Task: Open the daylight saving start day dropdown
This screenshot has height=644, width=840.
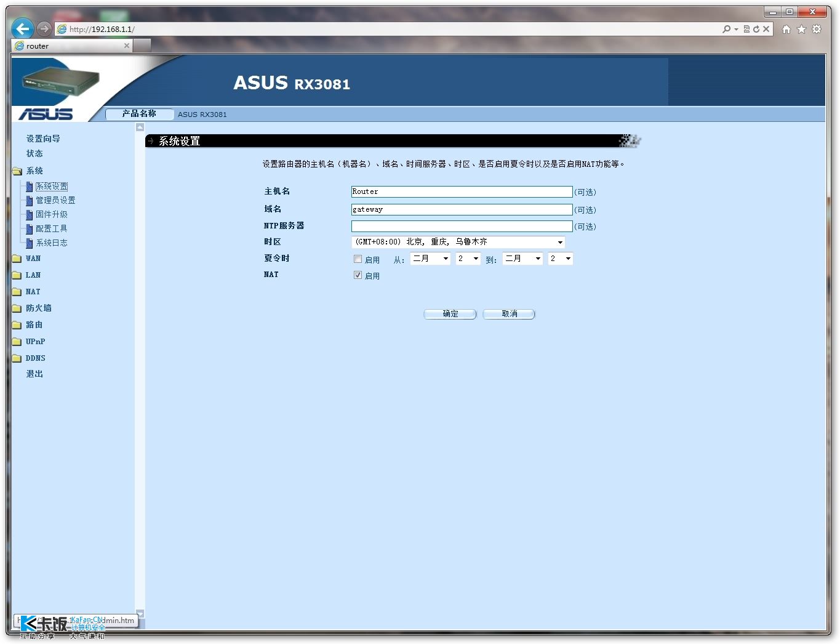Action: coord(468,259)
